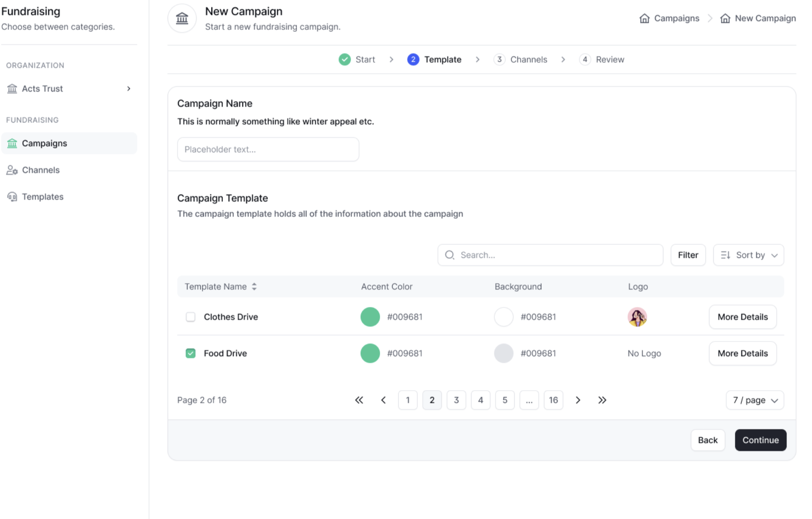This screenshot has width=812, height=519.
Task: Click the home icon next to Campaigns breadcrumb
Action: click(644, 18)
